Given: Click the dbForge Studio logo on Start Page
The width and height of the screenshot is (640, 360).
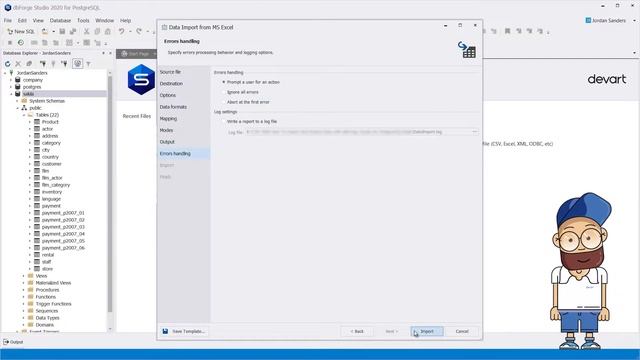Looking at the screenshot, I should click(x=141, y=79).
